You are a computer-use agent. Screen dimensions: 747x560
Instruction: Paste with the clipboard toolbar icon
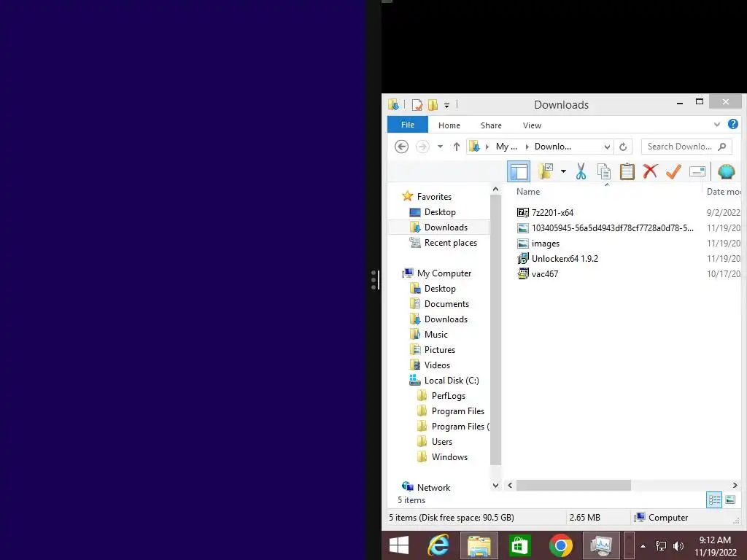(627, 171)
